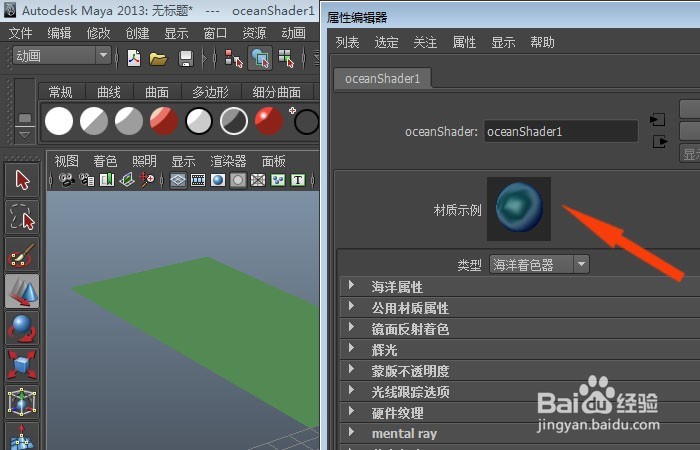
Task: Toggle use default material gray button
Action: [238, 180]
